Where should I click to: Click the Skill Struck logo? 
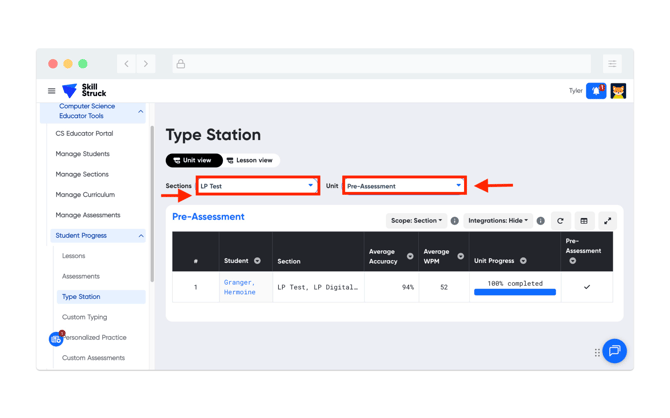click(84, 90)
